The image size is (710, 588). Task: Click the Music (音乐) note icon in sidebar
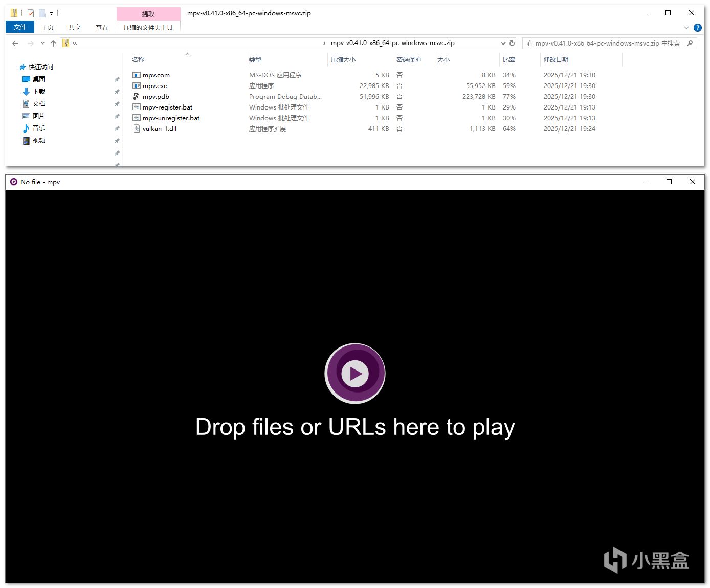pyautogui.click(x=26, y=128)
